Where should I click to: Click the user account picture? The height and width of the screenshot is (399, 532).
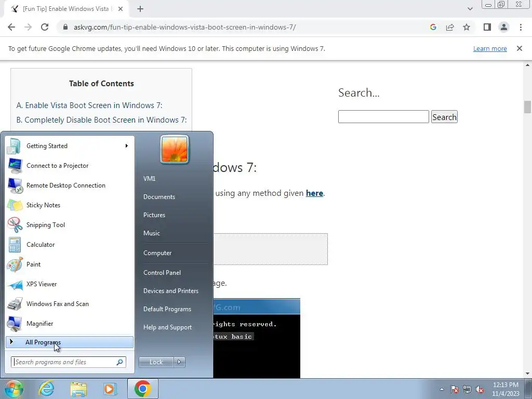(175, 149)
